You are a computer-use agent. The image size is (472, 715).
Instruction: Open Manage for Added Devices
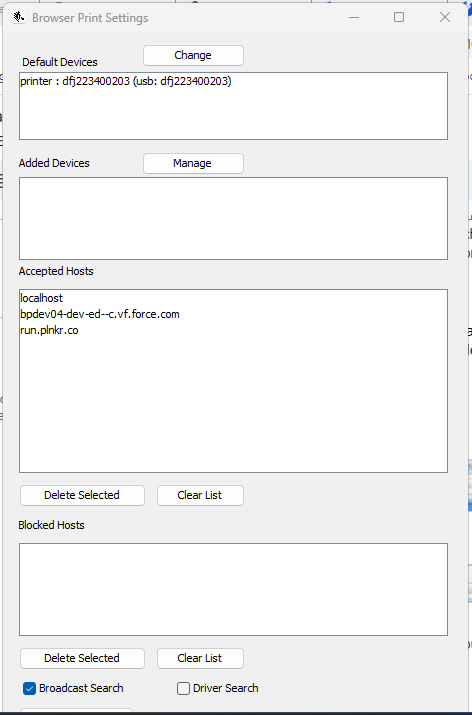[x=193, y=163]
